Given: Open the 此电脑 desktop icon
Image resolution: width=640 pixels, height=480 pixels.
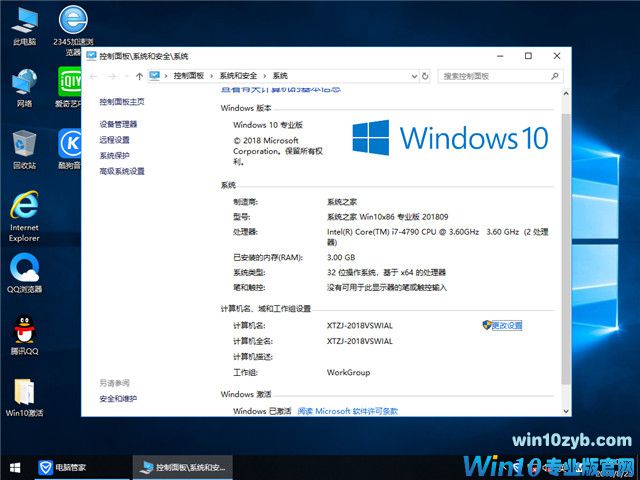Looking at the screenshot, I should pos(24,27).
